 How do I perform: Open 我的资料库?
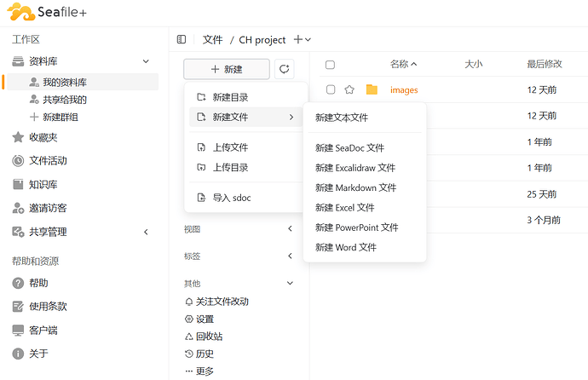(83, 82)
